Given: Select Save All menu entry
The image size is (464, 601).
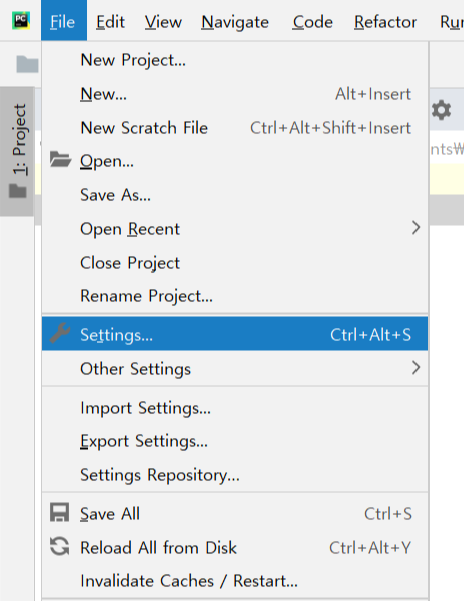Looking at the screenshot, I should 235,514.
